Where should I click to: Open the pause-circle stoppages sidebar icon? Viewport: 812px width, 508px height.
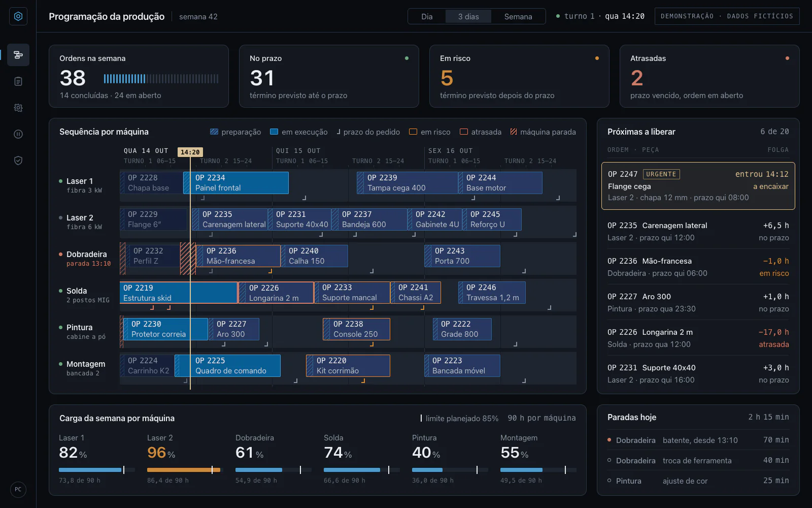[x=18, y=134]
